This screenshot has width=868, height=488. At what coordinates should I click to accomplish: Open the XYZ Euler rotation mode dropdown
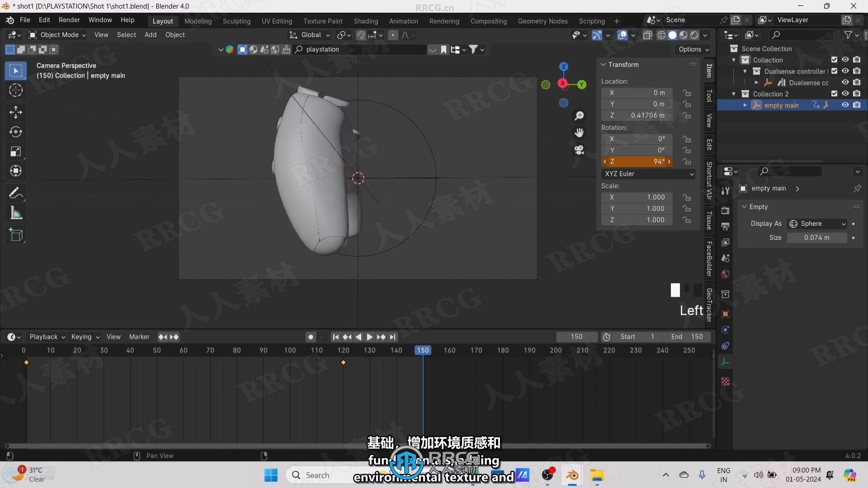pos(649,174)
